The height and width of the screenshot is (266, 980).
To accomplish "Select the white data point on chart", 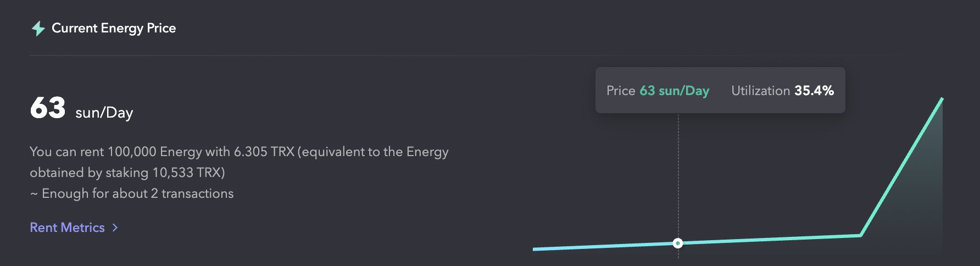I will click(x=678, y=243).
